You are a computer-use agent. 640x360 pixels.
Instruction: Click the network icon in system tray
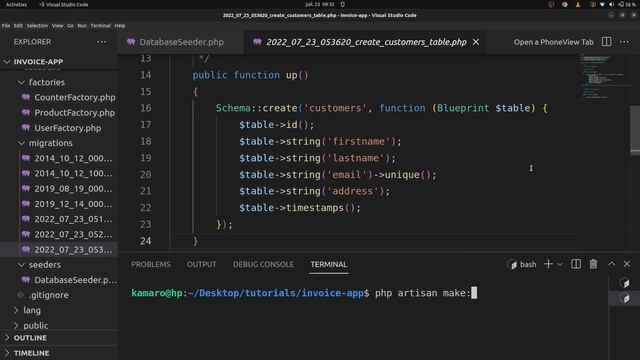click(x=602, y=4)
